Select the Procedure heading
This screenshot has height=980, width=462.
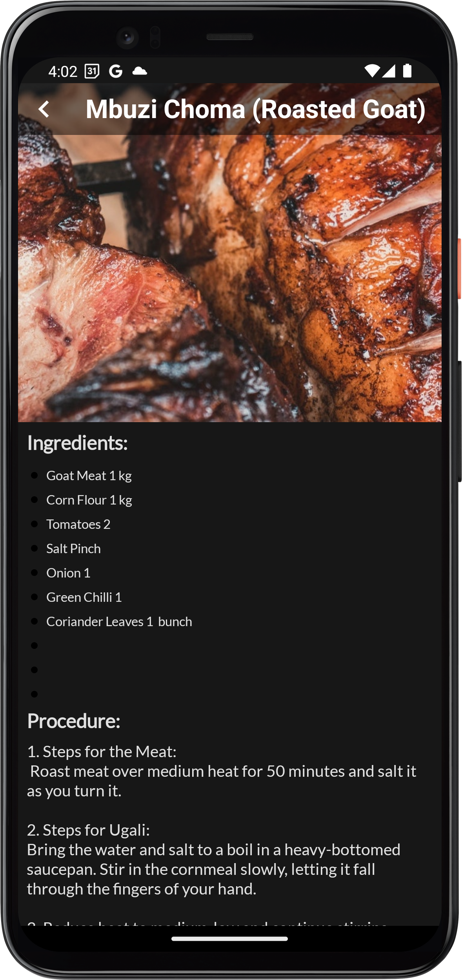74,721
